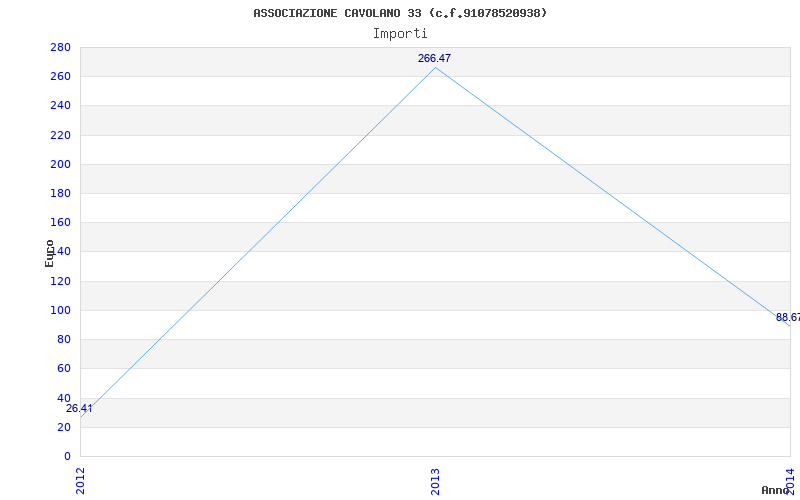Screen dimensions: 800x500
Task: Click the Anno x-axis title
Action: [776, 490]
